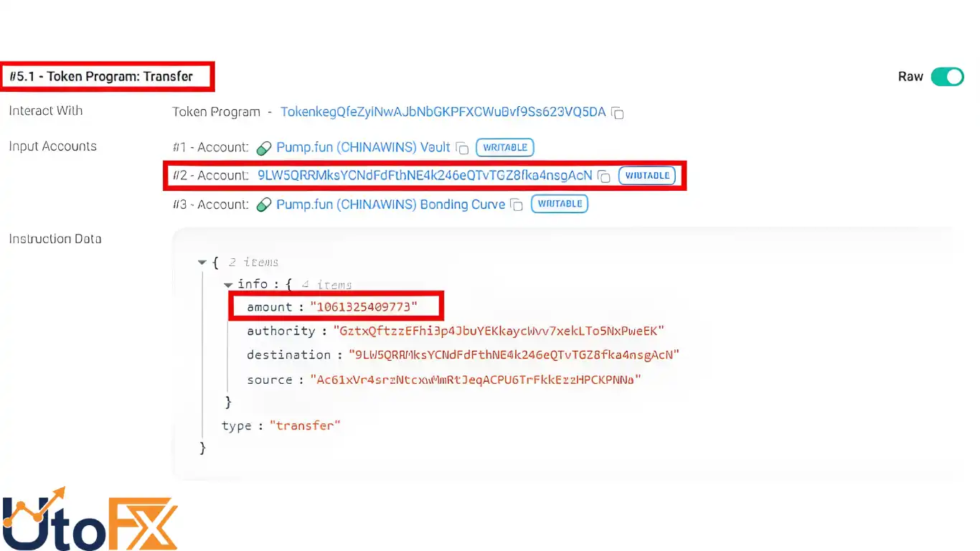
Task: Click the "destination" key in the JSON
Action: [x=288, y=354]
